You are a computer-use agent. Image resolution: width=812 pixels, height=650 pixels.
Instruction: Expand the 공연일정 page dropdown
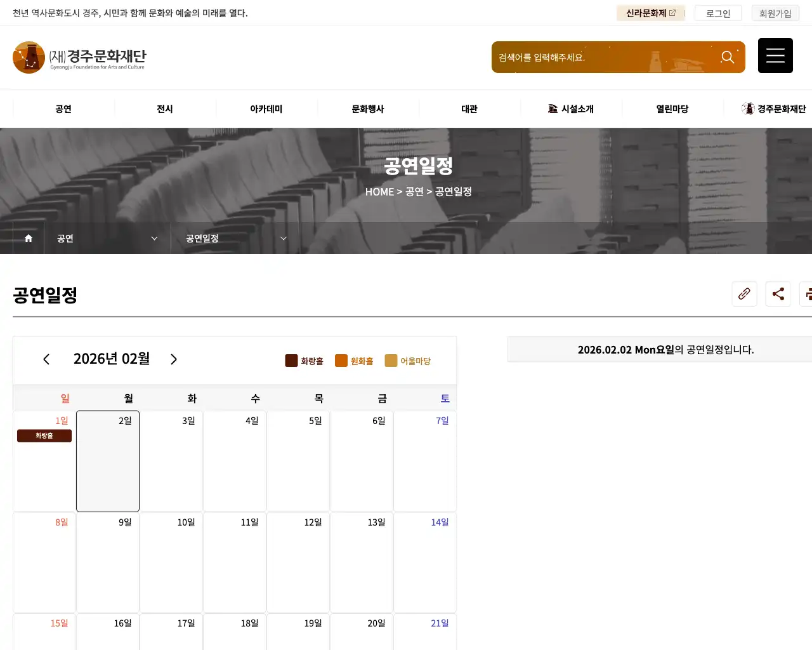click(233, 238)
